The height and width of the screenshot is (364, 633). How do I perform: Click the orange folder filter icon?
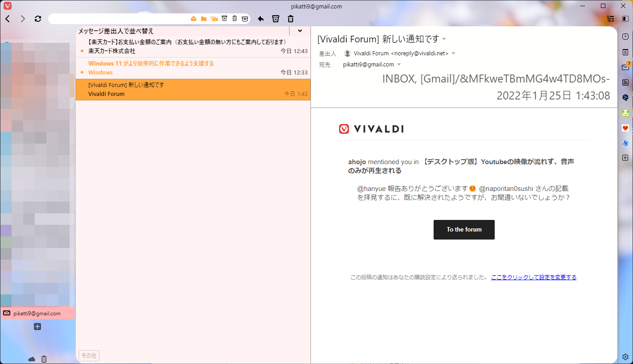(204, 19)
